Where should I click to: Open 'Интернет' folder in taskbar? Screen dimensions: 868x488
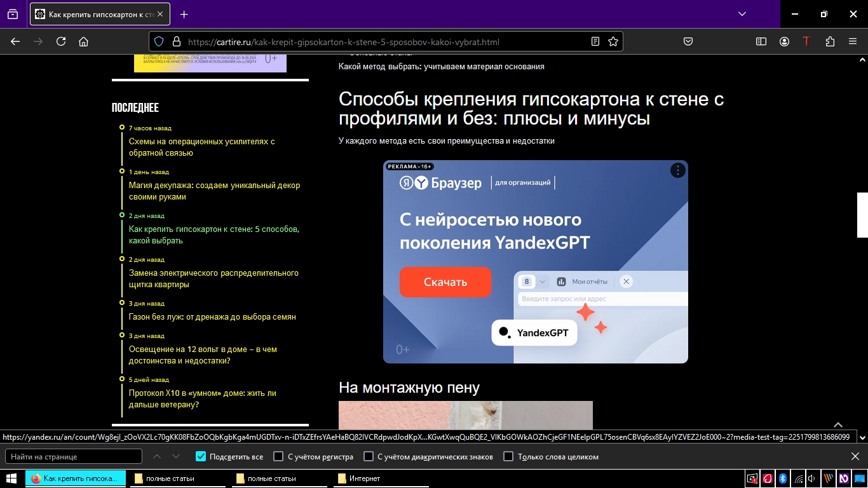(381, 478)
